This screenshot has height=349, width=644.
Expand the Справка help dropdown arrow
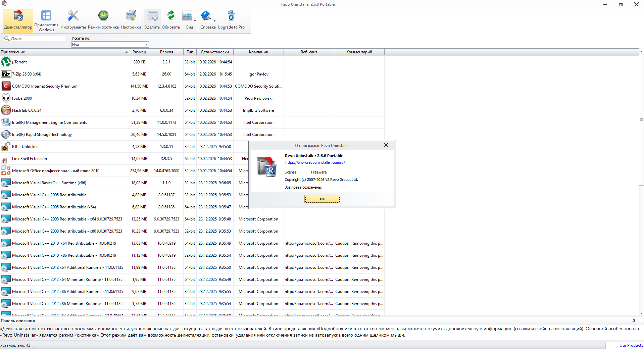pyautogui.click(x=214, y=21)
